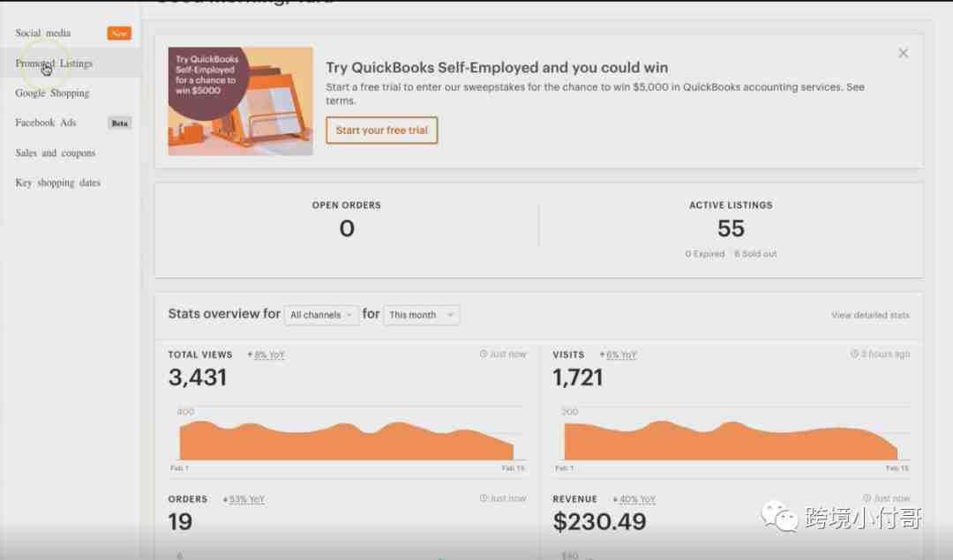Click the clock icon beside Revenue timestamp

tap(867, 498)
